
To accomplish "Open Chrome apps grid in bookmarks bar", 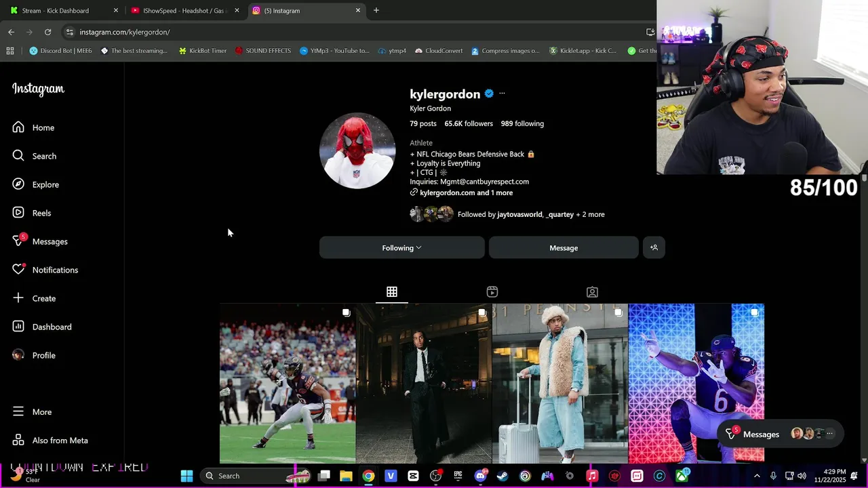I will [x=9, y=51].
